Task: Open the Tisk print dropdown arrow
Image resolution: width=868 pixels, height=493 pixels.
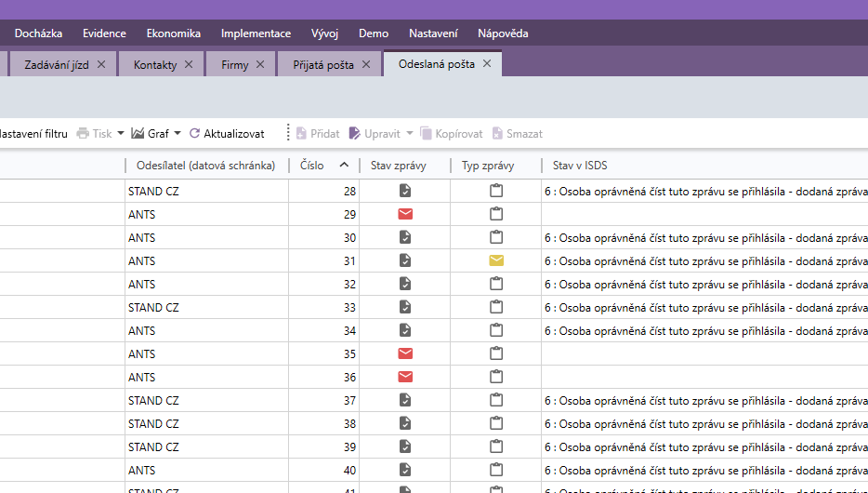Action: 121,134
